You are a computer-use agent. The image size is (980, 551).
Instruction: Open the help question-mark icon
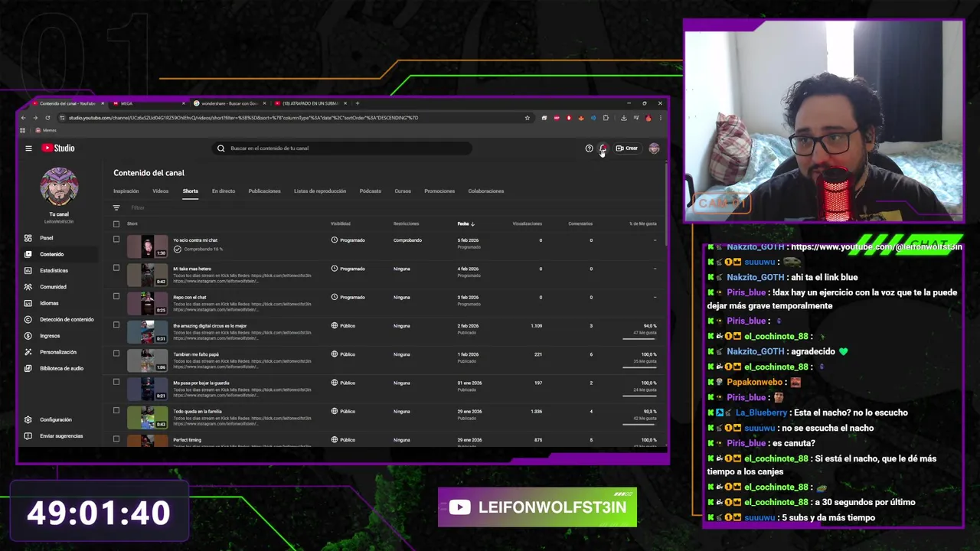[589, 148]
